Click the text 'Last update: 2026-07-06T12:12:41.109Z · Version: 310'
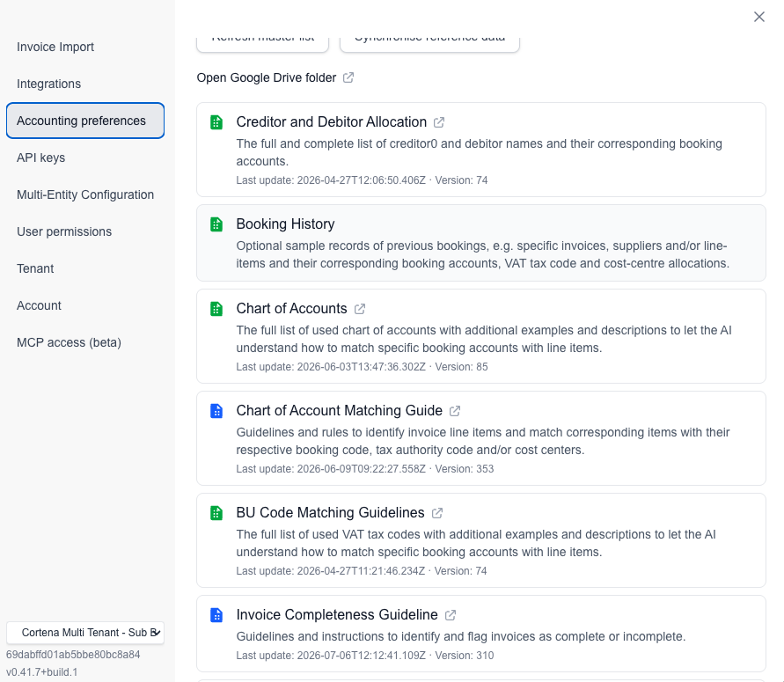 364,655
